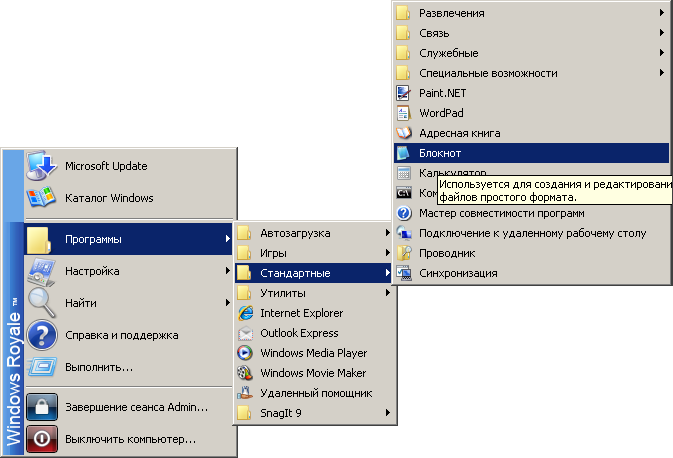The width and height of the screenshot is (673, 458).
Task: Click Справка и поддержка label
Action: click(121, 335)
